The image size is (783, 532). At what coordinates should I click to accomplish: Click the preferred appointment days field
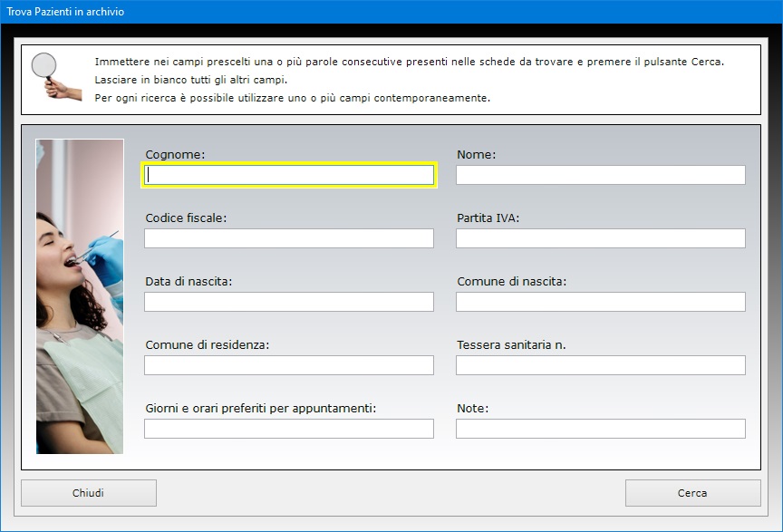289,429
